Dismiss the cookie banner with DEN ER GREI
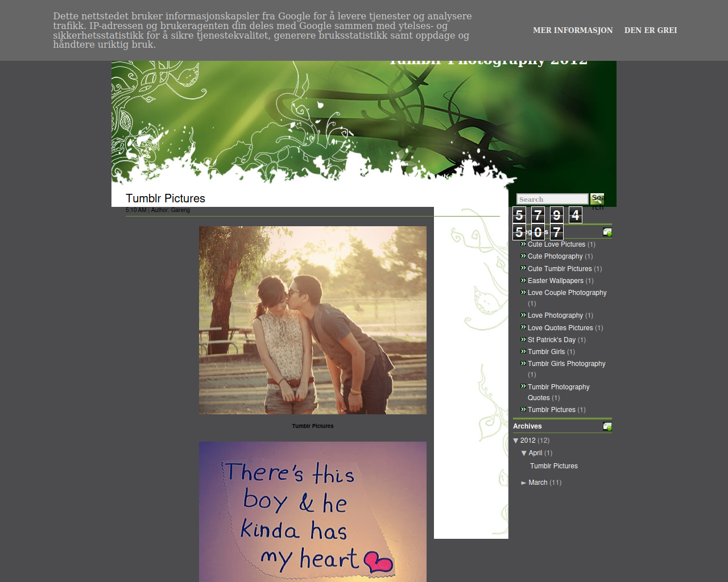The width and height of the screenshot is (728, 582). [651, 30]
